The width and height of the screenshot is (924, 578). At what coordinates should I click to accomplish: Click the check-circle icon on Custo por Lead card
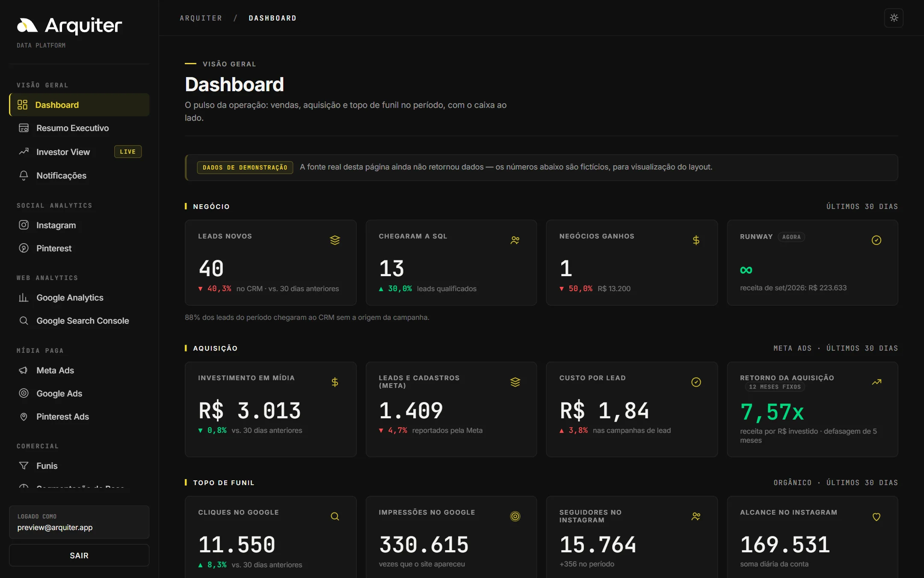[696, 382]
